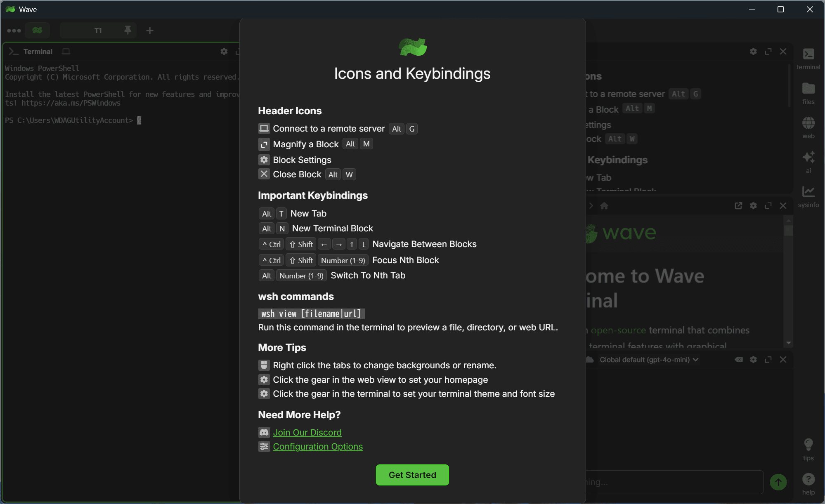Click the Terminal block title label
The width and height of the screenshot is (825, 504).
tap(38, 52)
